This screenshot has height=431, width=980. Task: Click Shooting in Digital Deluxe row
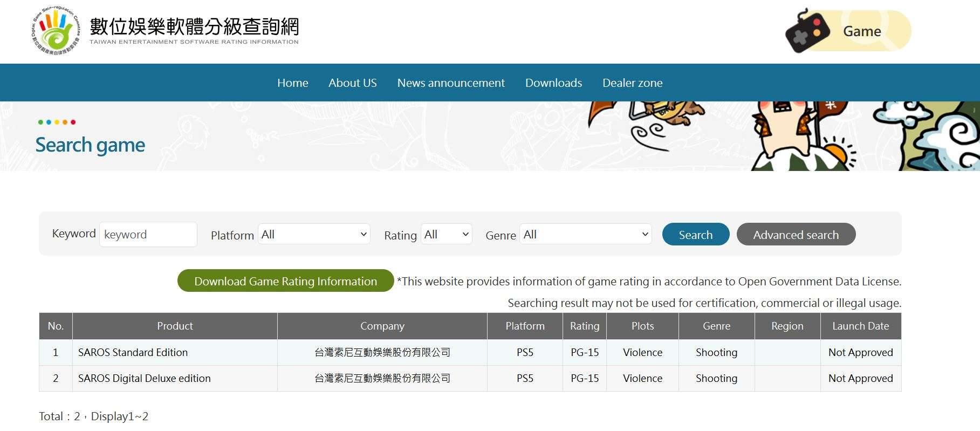(716, 378)
